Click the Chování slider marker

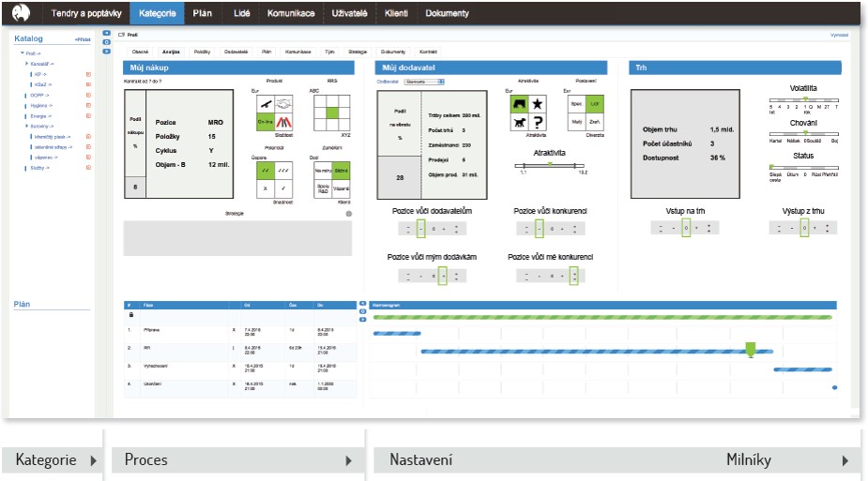[x=805, y=133]
